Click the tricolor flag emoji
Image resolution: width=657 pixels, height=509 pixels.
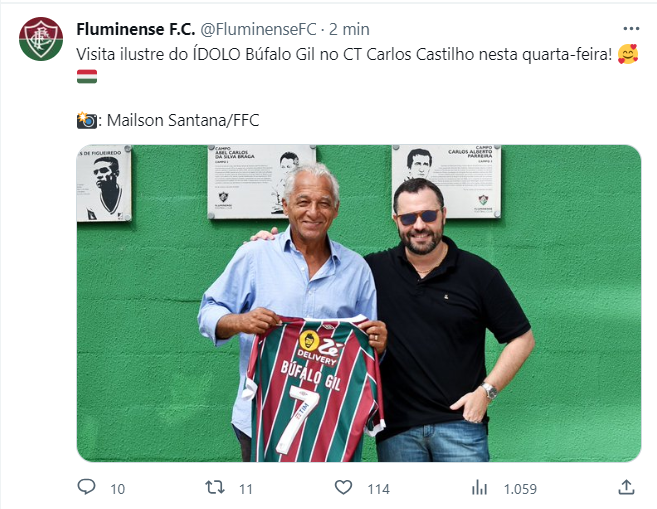point(87,76)
